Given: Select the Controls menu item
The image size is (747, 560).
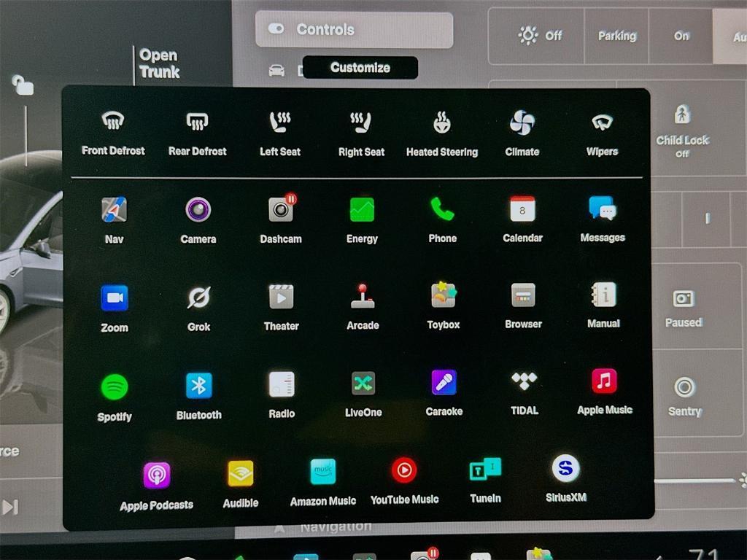Looking at the screenshot, I should pos(354,30).
